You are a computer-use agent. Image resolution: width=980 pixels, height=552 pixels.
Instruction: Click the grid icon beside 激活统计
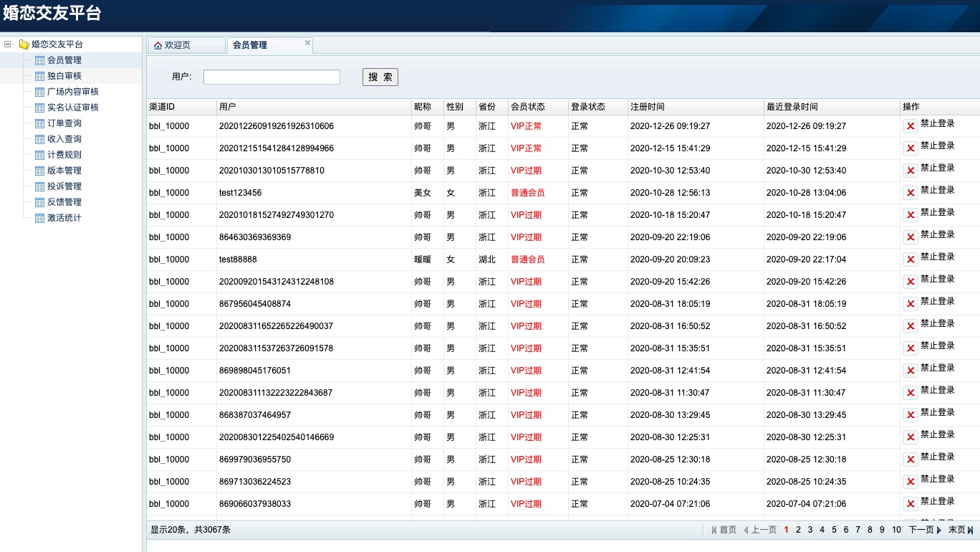[x=40, y=218]
